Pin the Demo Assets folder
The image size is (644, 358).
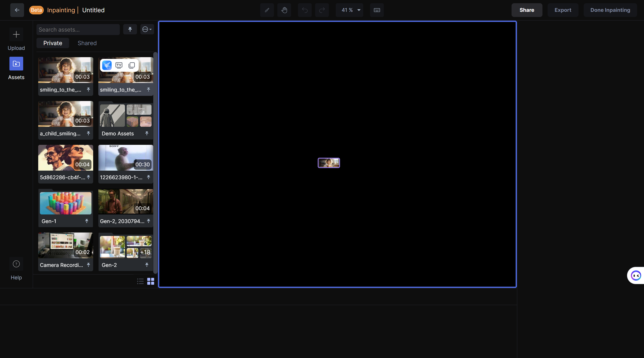tap(147, 133)
